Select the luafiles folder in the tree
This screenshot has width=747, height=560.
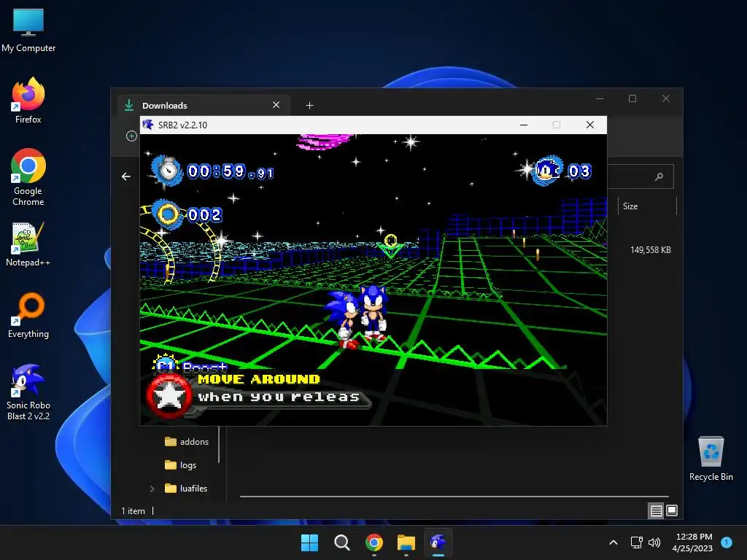[186, 489]
